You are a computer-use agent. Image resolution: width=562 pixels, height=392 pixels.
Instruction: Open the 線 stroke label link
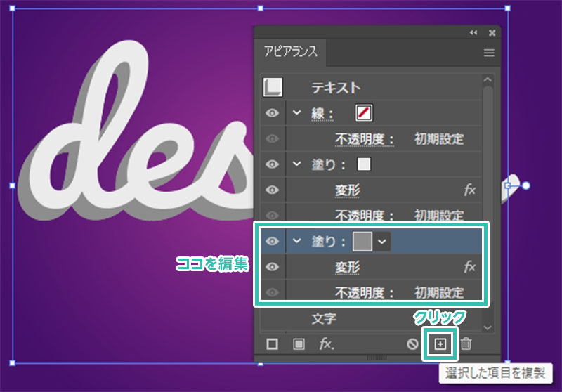tap(322, 114)
